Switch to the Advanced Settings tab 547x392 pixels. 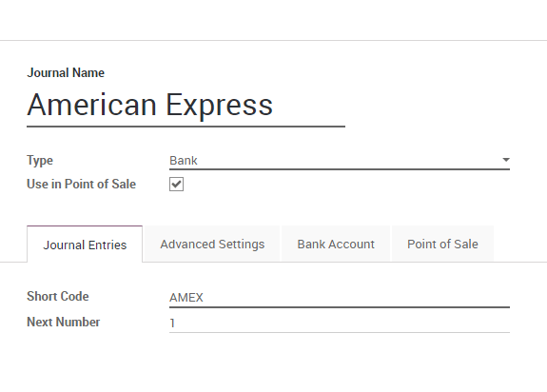tap(212, 244)
